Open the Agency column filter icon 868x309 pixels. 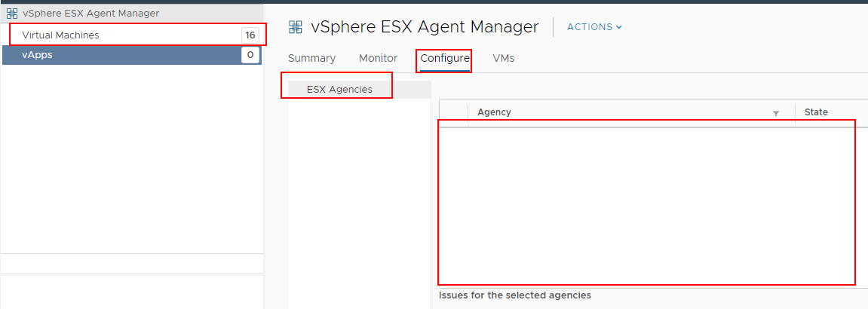(776, 113)
